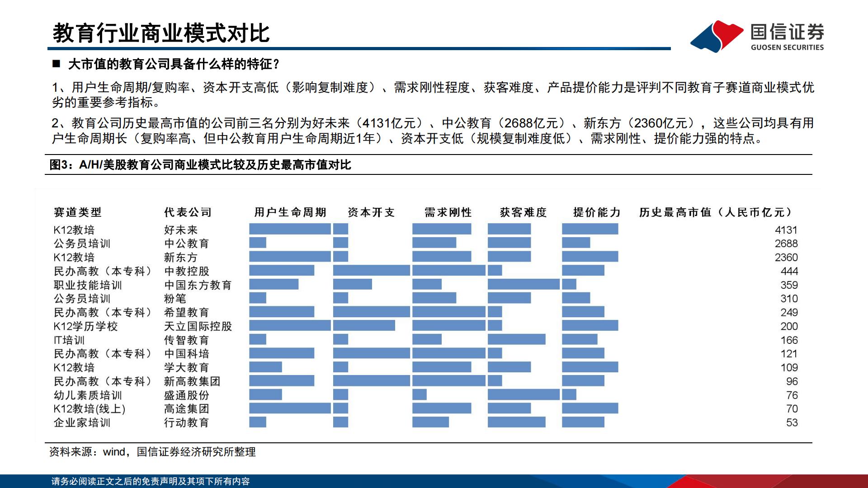Click market value 249

pyautogui.click(x=789, y=313)
